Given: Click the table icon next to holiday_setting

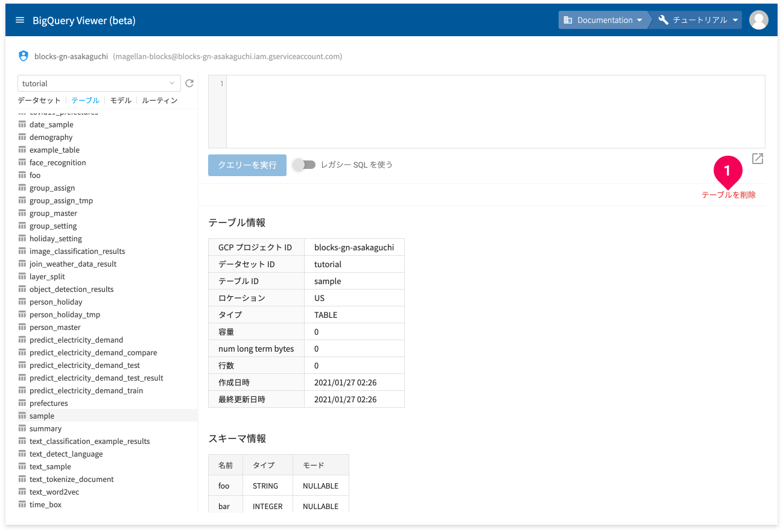Looking at the screenshot, I should (22, 238).
